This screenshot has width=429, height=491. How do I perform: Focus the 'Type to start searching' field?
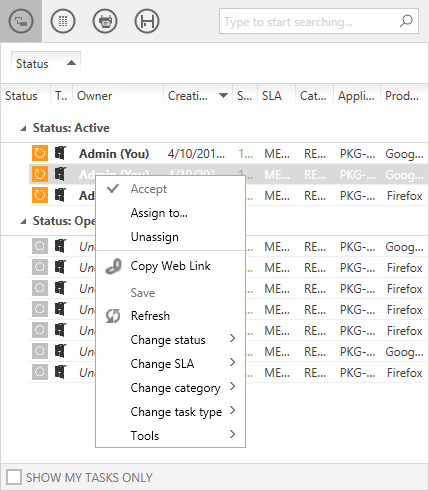319,21
